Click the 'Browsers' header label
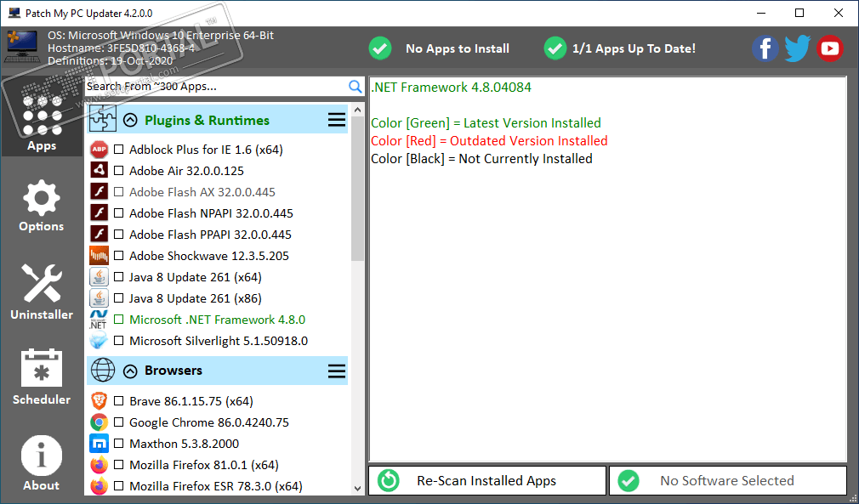The image size is (859, 504). [174, 371]
